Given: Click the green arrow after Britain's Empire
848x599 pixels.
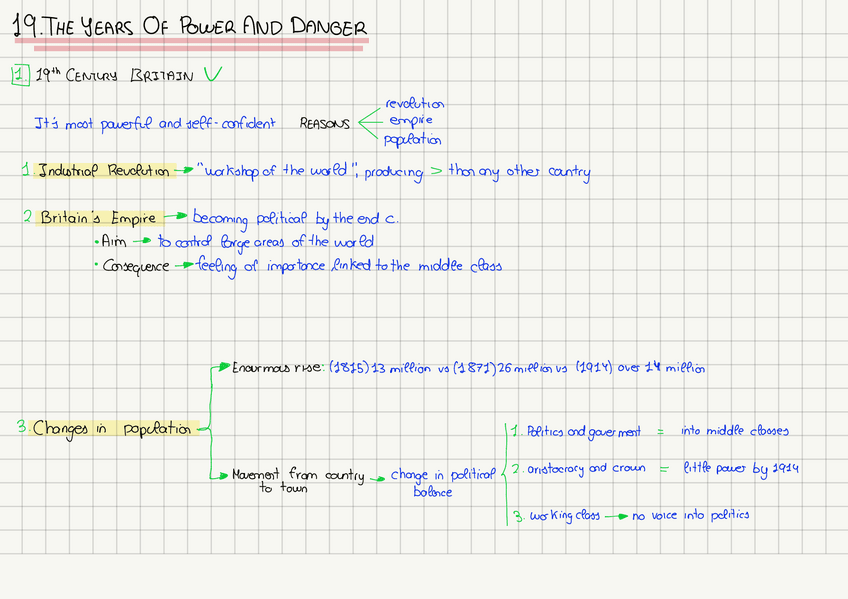Looking at the screenshot, I should pyautogui.click(x=176, y=217).
